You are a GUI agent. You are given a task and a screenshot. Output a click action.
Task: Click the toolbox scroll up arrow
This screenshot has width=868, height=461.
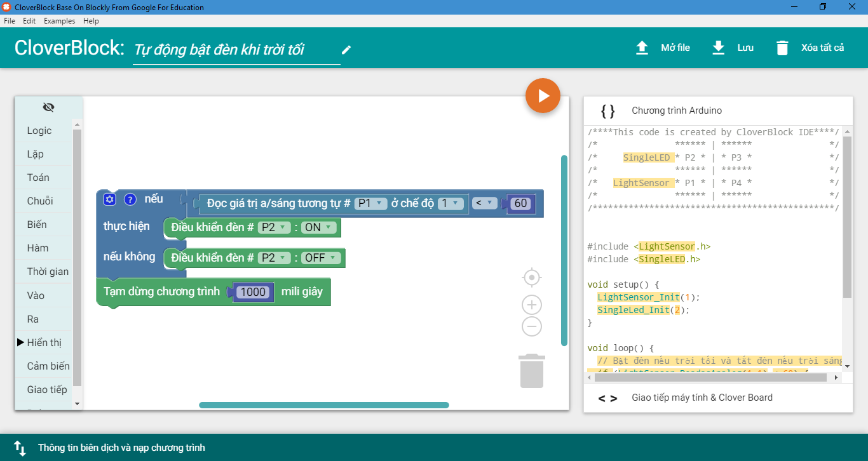tap(78, 125)
